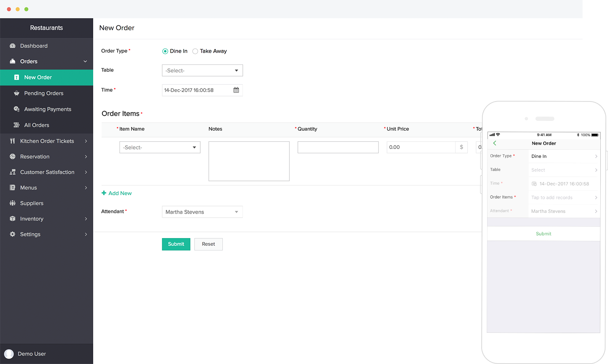Click the Quantity column header

coord(307,129)
